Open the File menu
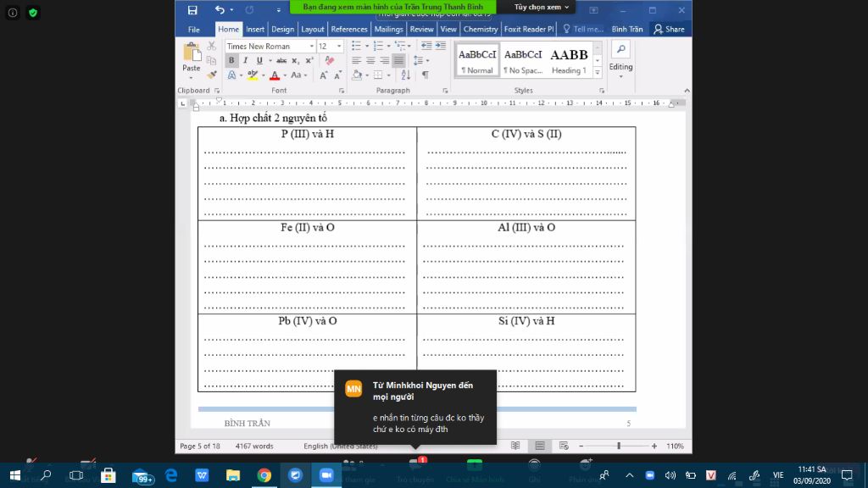The image size is (868, 488). coord(194,30)
